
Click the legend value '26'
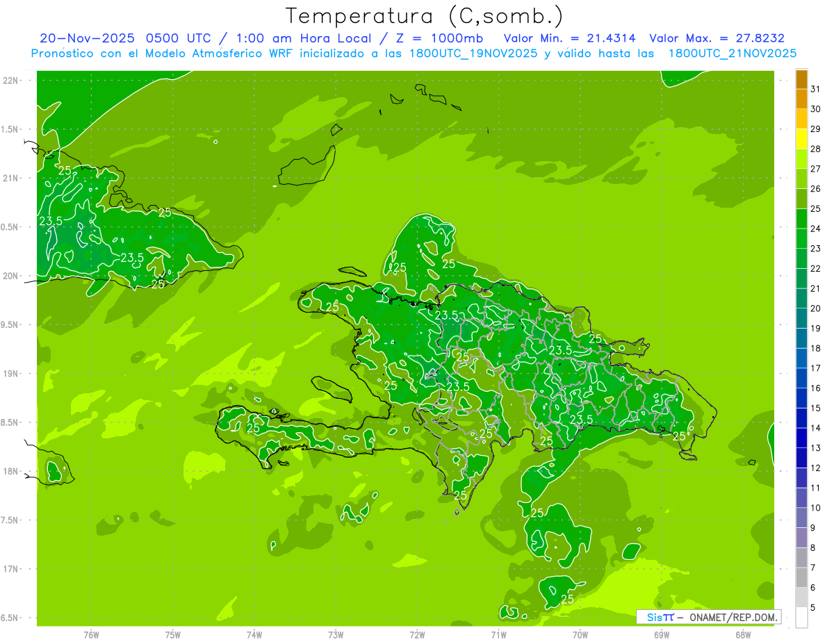815,189
